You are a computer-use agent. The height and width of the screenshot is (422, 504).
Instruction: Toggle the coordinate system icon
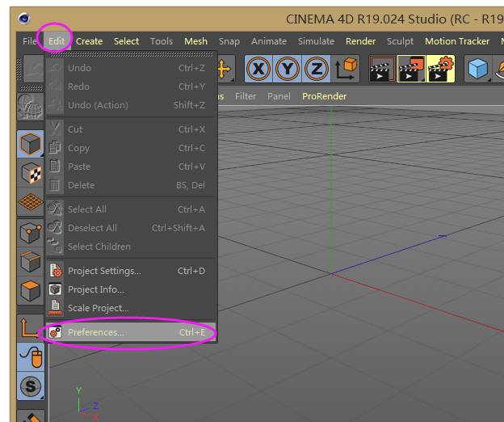pyautogui.click(x=346, y=69)
